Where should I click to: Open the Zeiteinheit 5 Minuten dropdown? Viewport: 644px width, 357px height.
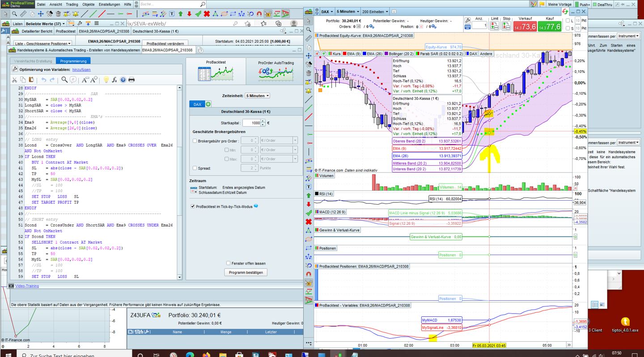258,96
